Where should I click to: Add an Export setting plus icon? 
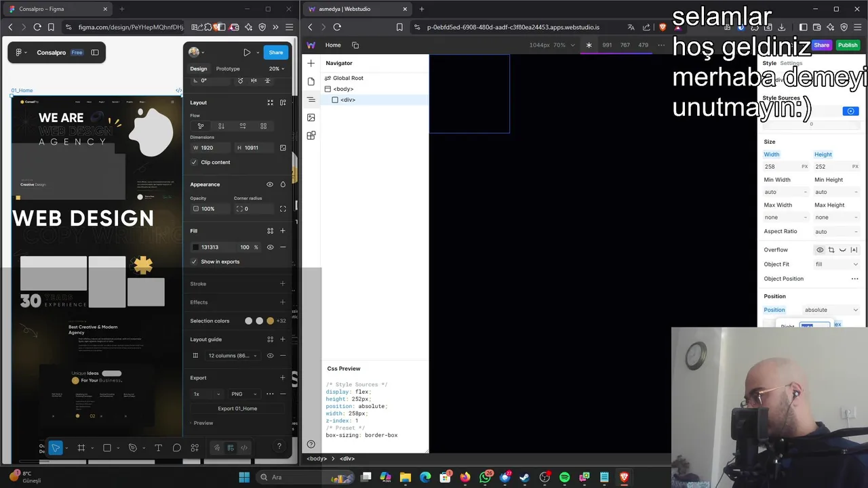[x=283, y=378]
